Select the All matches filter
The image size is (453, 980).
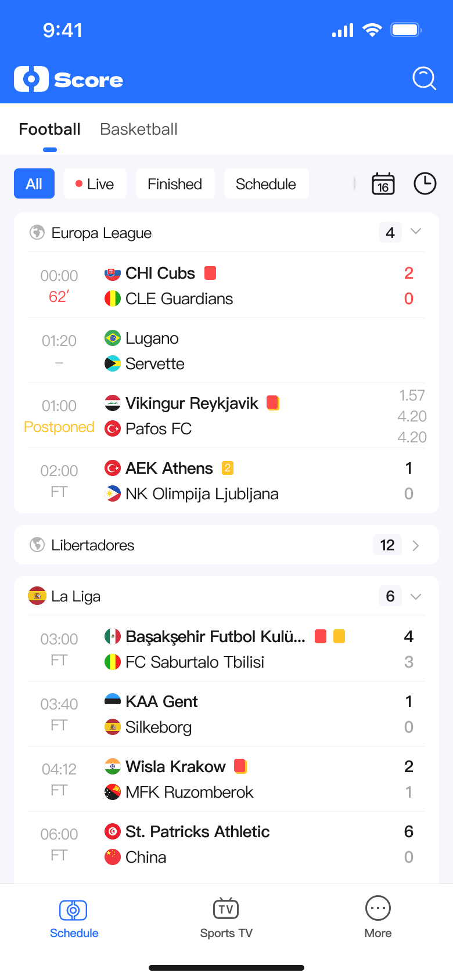coord(34,184)
